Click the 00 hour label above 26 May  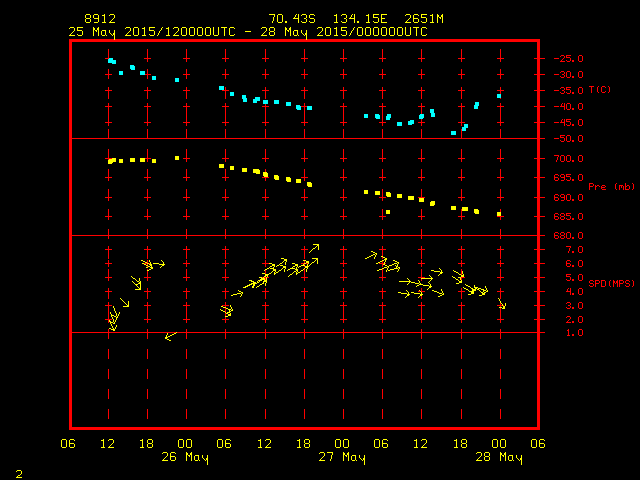pyautogui.click(x=185, y=444)
